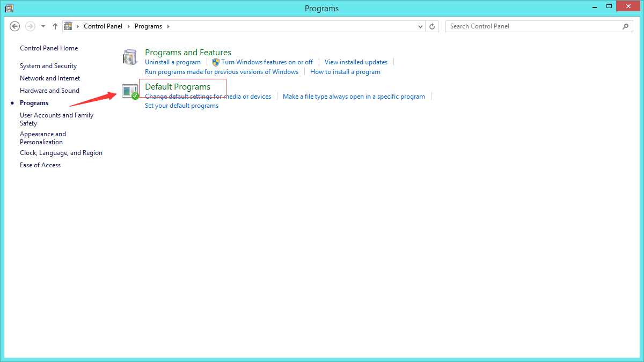The image size is (644, 362).
Task: Select Programs in the sidebar
Action: (34, 103)
